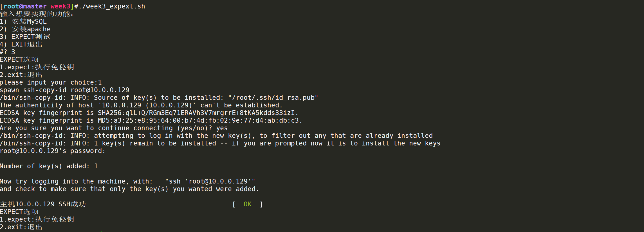Select the 安装MySQL menu option
The width and height of the screenshot is (644, 232).
(x=29, y=21)
